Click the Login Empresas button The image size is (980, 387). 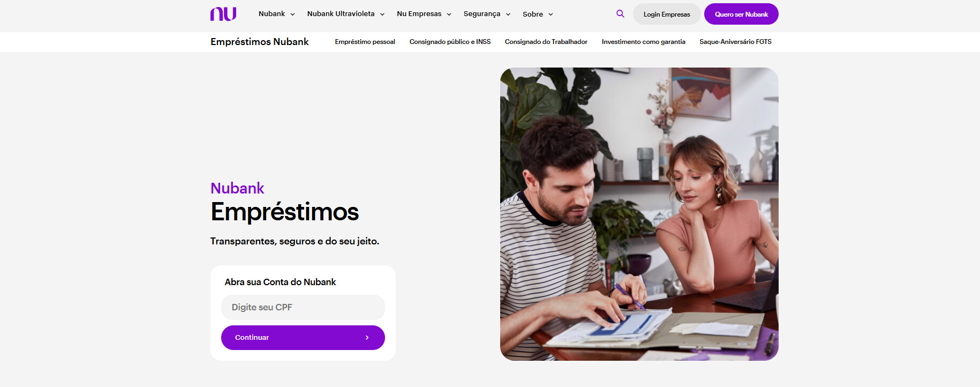click(x=667, y=14)
